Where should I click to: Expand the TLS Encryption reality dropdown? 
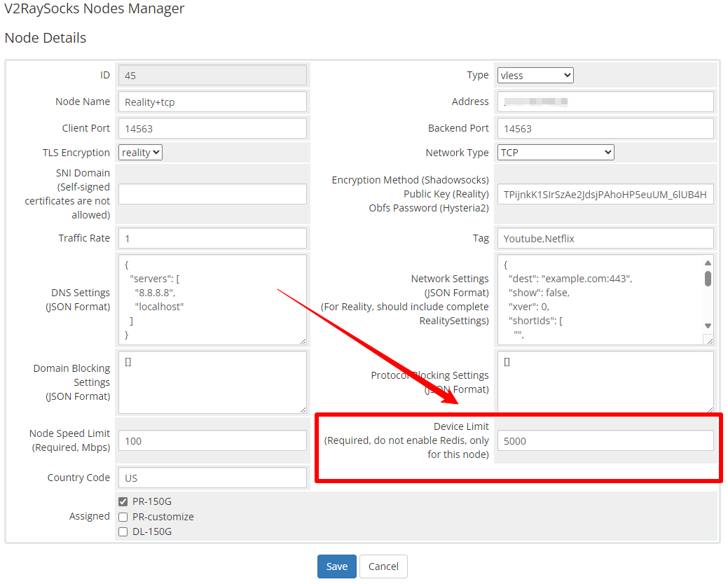coord(140,152)
